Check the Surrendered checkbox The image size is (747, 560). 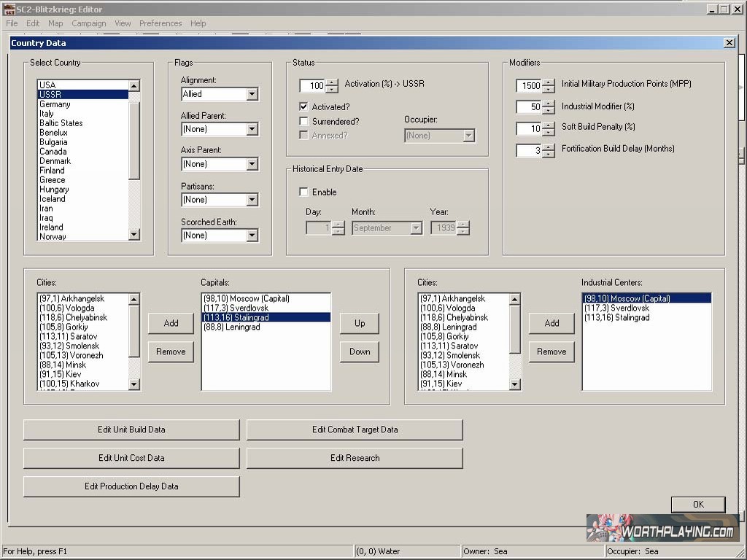coord(304,121)
